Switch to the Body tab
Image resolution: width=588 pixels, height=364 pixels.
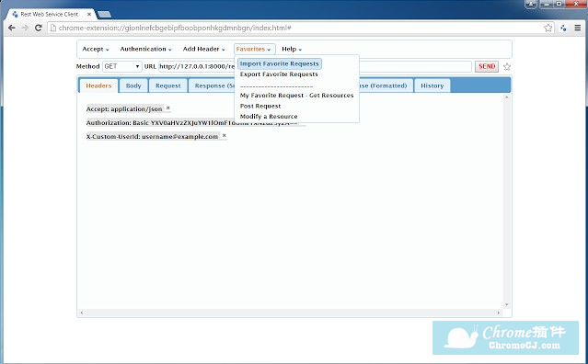coord(133,85)
